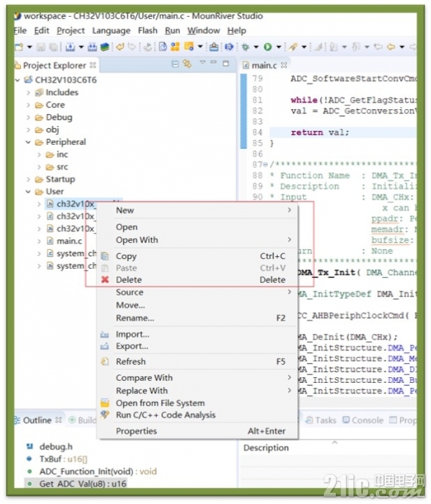Image resolution: width=431 pixels, height=504 pixels.
Task: Select the src folder under Peripheral
Action: pos(62,167)
